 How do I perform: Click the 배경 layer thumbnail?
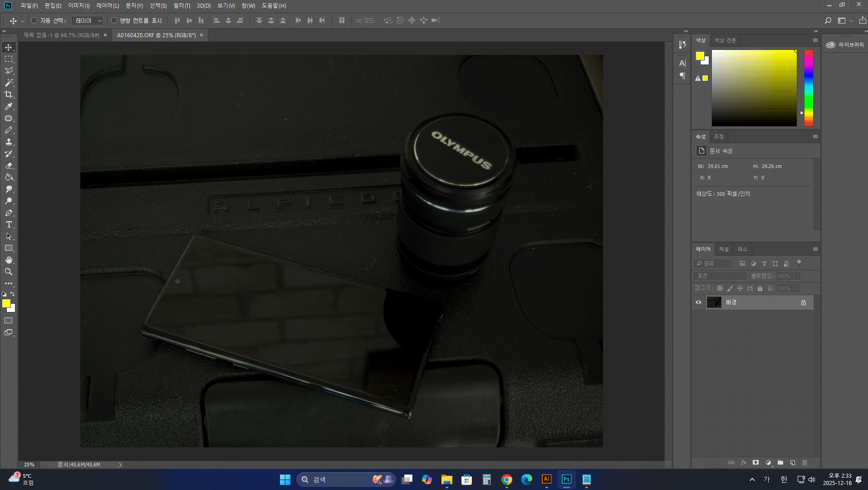pos(714,302)
